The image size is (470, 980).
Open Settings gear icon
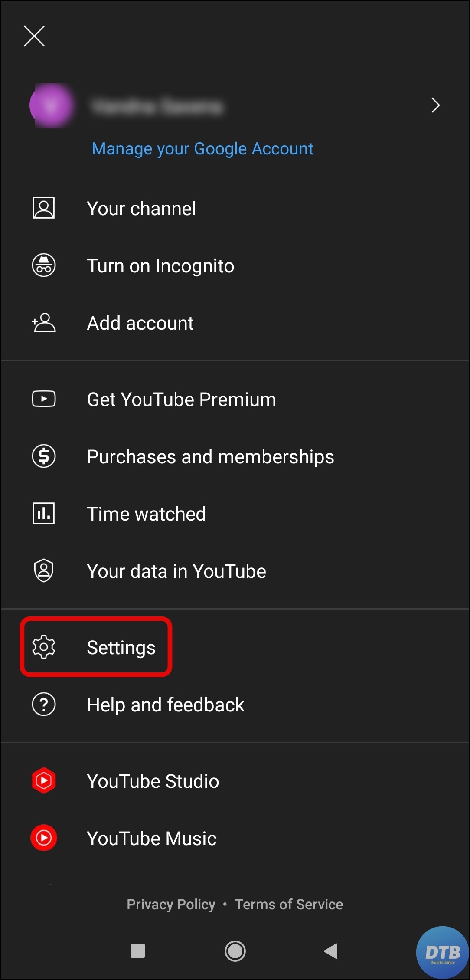(x=44, y=647)
